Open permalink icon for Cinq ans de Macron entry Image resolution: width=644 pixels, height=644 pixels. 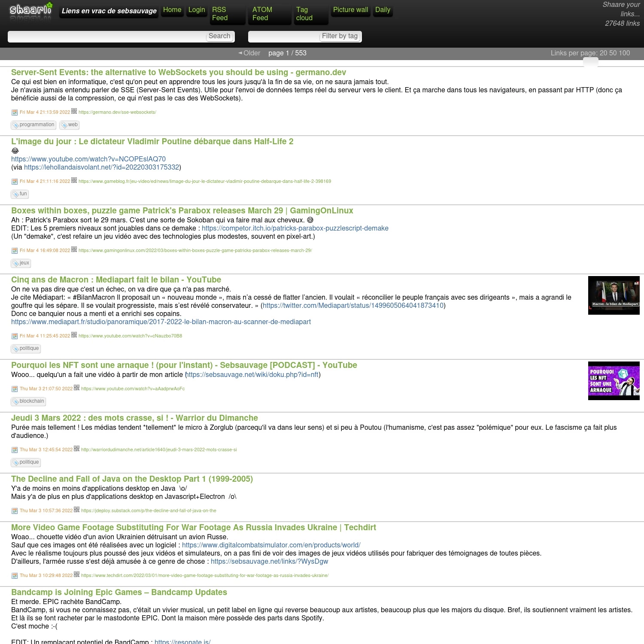15,336
